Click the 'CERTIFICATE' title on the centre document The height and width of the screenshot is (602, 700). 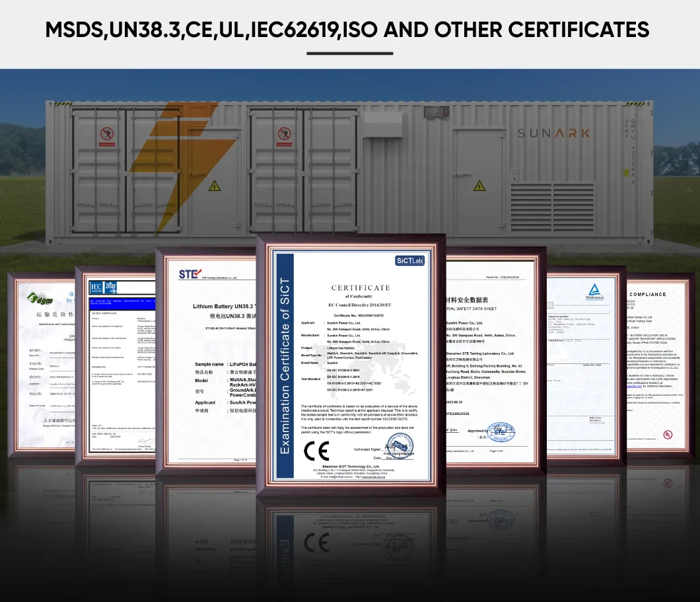361,287
